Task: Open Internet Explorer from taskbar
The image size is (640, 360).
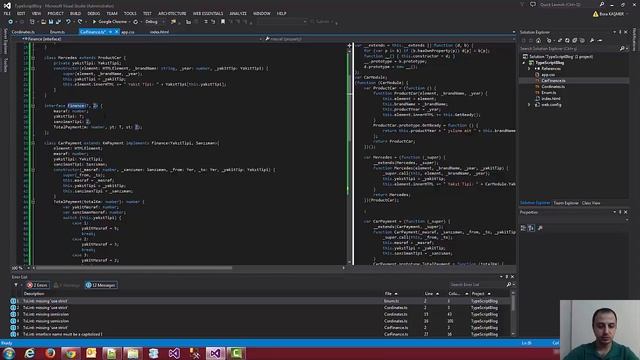Action: (x=30, y=353)
